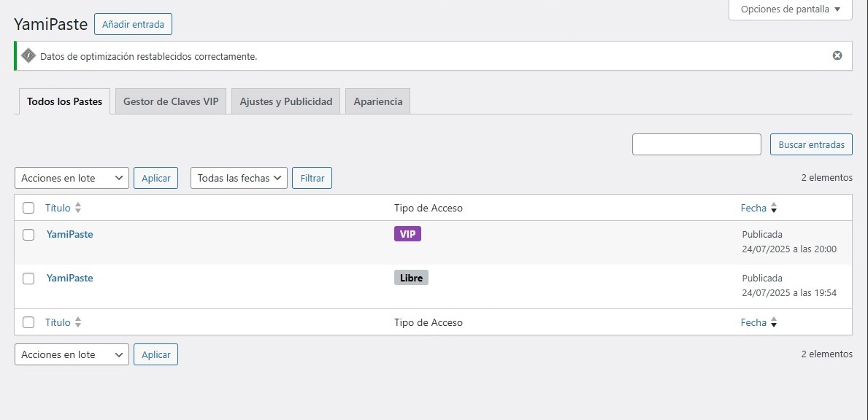Click the purple VIP access badge

click(407, 234)
